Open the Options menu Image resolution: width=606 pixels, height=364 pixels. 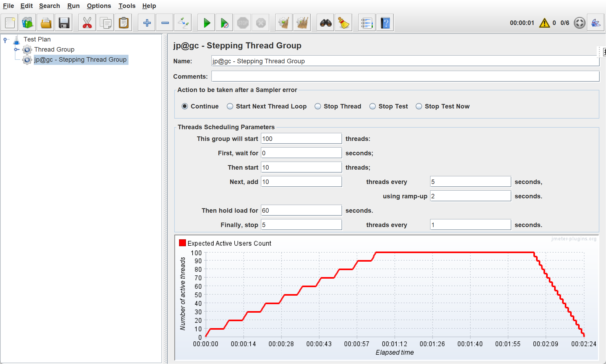(x=99, y=6)
